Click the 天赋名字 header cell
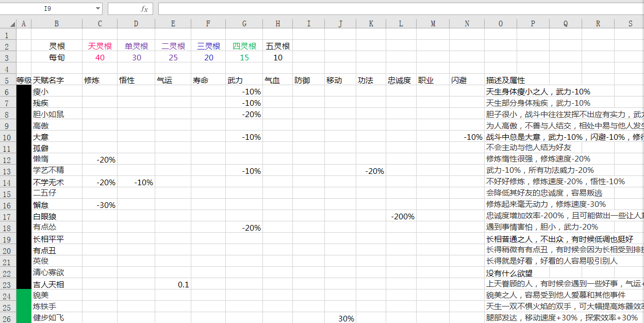Image resolution: width=644 pixels, height=323 pixels. pos(57,80)
